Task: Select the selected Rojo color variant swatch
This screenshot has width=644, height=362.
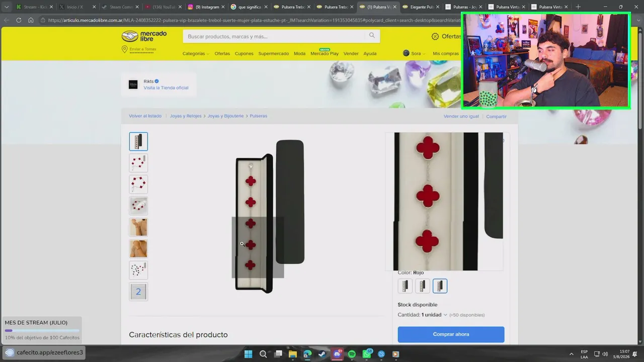Action: pyautogui.click(x=440, y=286)
